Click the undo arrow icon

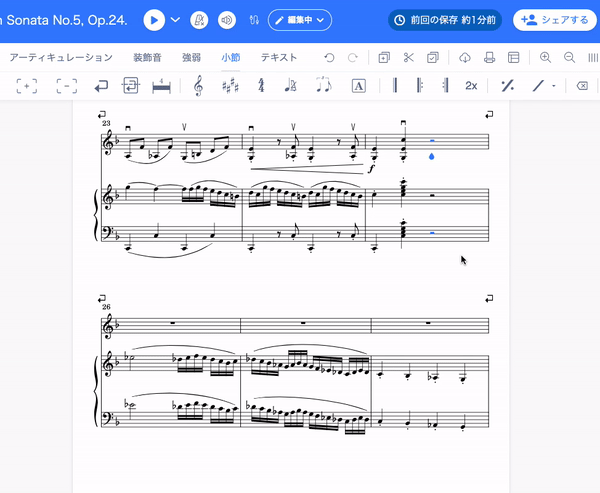click(329, 58)
